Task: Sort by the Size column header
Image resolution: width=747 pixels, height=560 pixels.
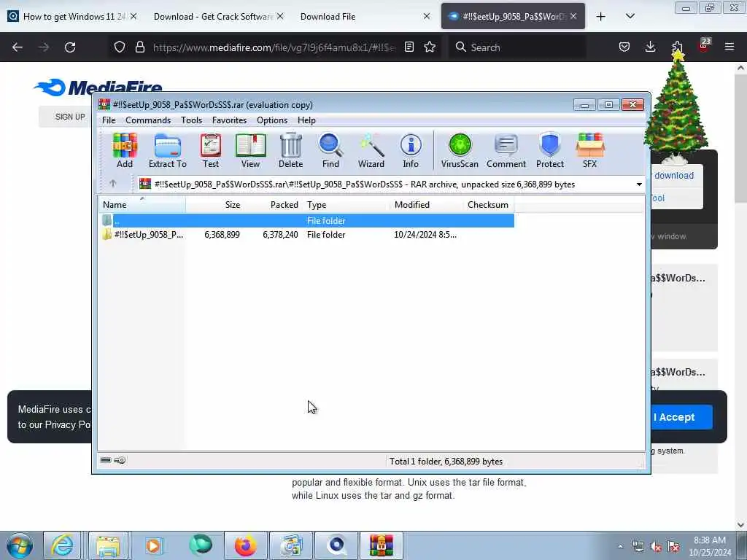Action: (215, 205)
